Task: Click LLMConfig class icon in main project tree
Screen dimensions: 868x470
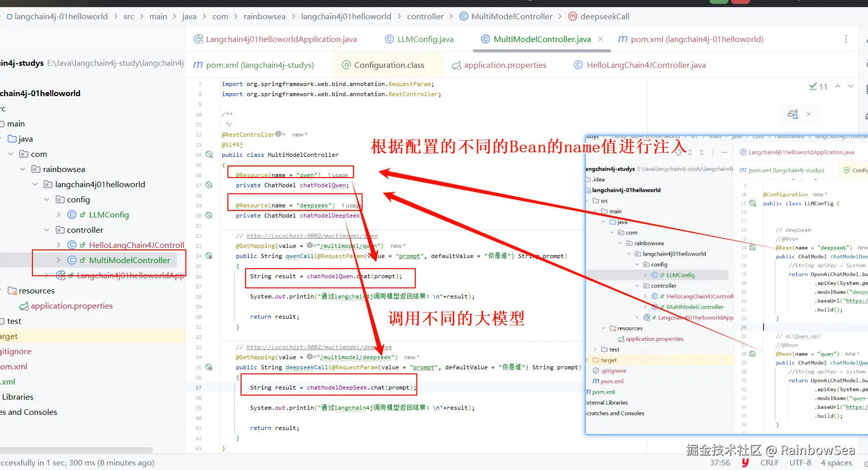Action: [72, 215]
